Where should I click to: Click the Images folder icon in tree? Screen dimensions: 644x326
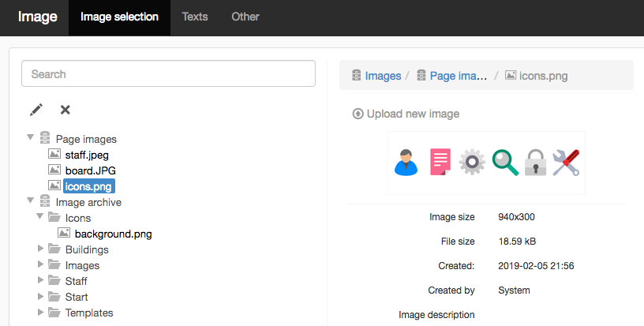click(54, 264)
